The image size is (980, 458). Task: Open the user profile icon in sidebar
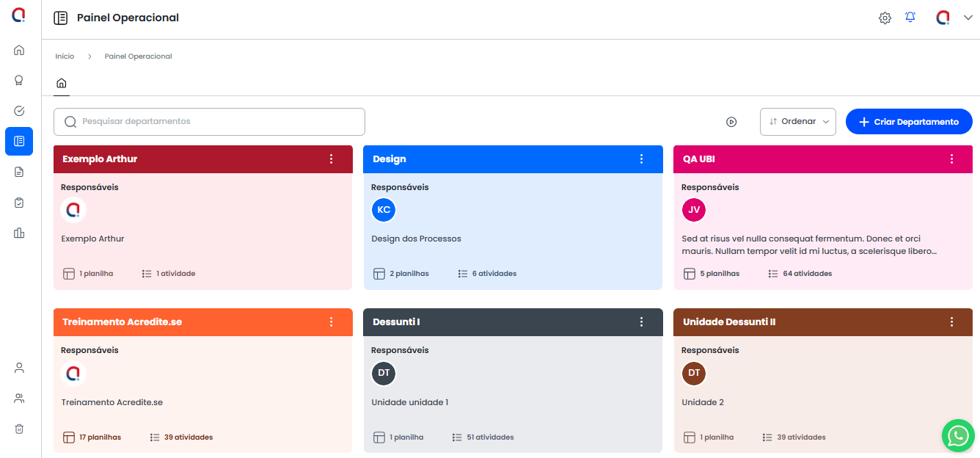point(19,368)
